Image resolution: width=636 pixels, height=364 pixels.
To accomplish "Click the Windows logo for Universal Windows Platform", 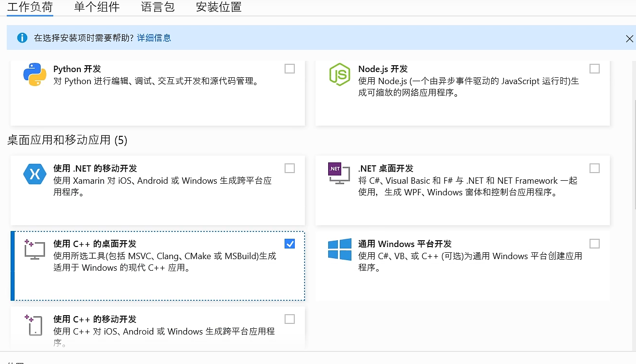I will [x=339, y=249].
